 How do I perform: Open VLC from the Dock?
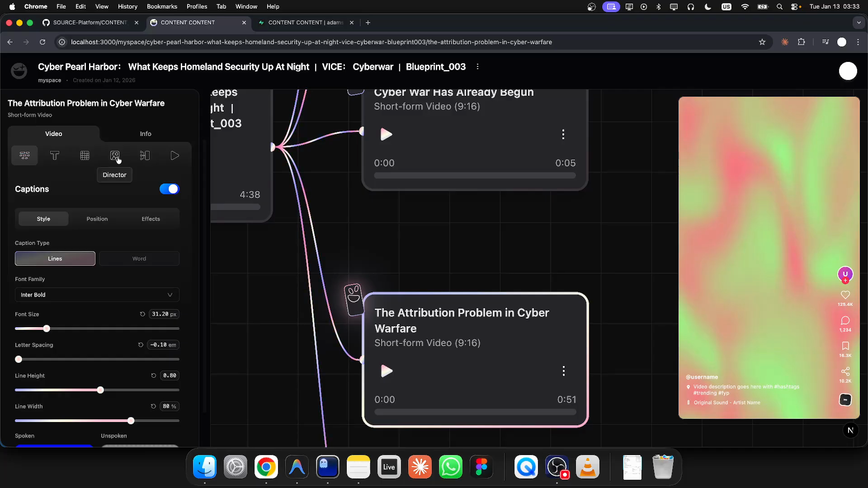pos(587,467)
